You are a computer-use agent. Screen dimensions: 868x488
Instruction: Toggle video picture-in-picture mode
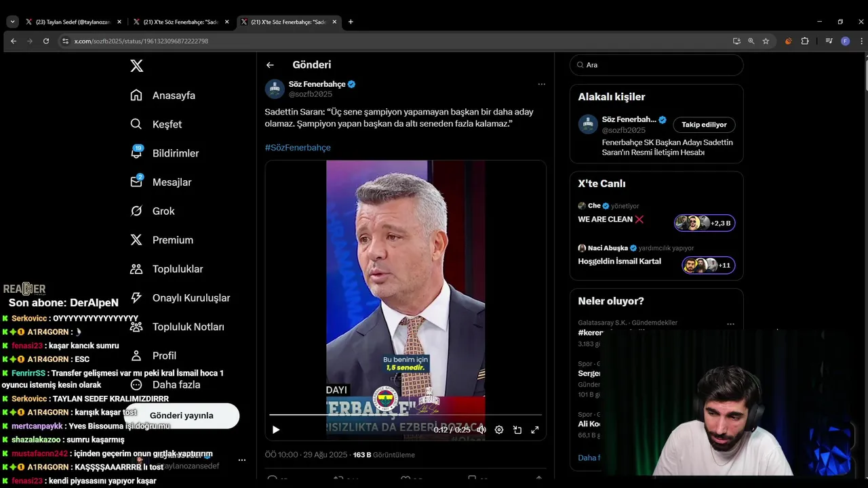(x=517, y=430)
